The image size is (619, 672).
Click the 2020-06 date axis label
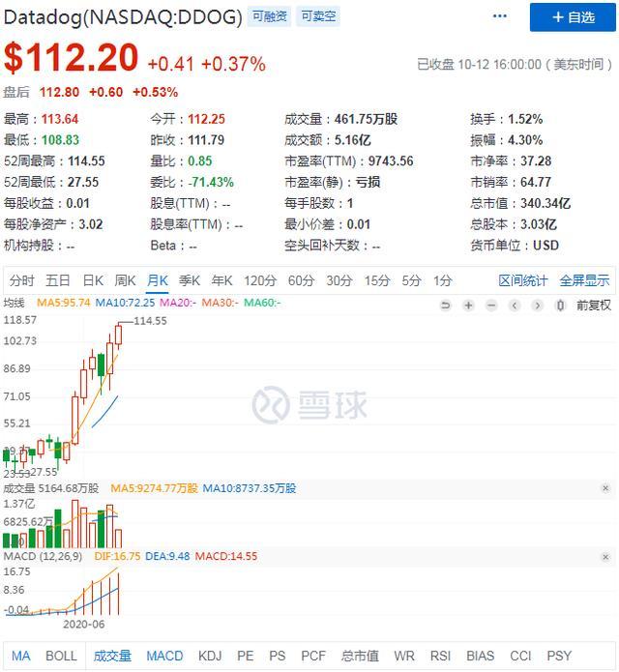coord(83,624)
